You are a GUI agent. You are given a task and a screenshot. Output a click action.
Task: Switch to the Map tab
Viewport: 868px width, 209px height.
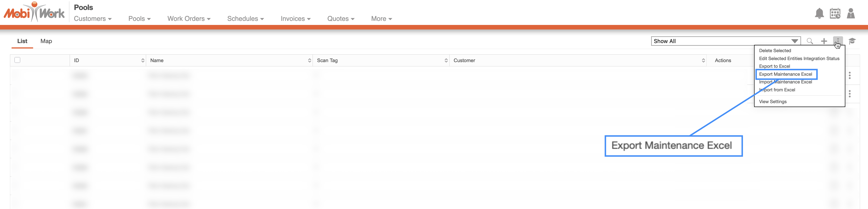coord(46,41)
